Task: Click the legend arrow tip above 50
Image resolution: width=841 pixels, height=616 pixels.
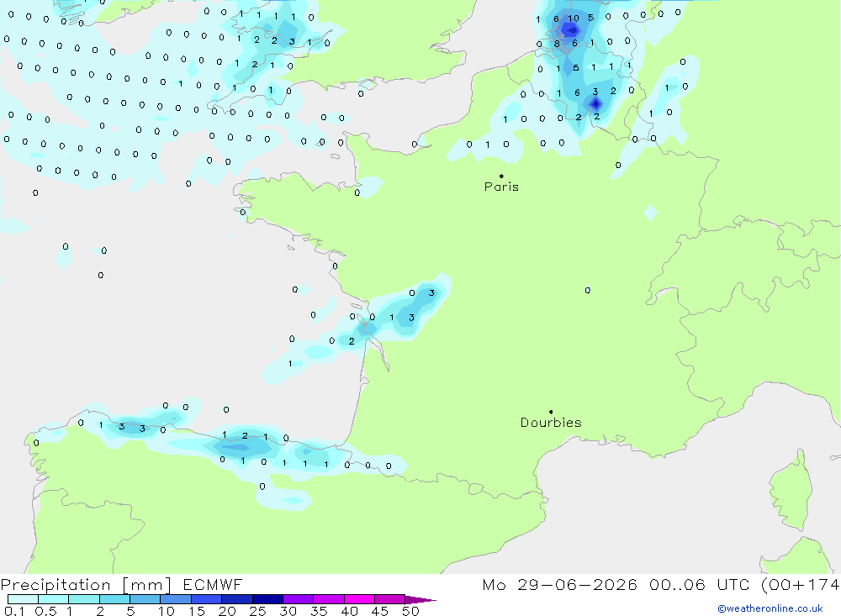Action: (x=420, y=599)
